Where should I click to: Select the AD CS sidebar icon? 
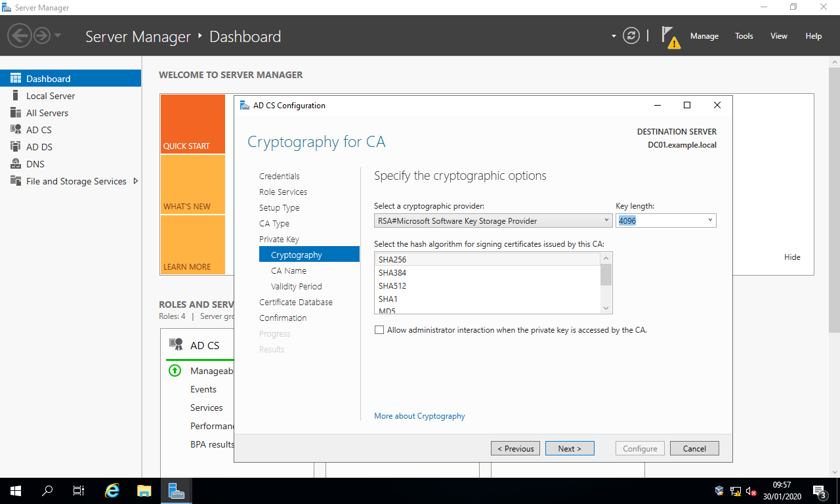click(x=16, y=130)
